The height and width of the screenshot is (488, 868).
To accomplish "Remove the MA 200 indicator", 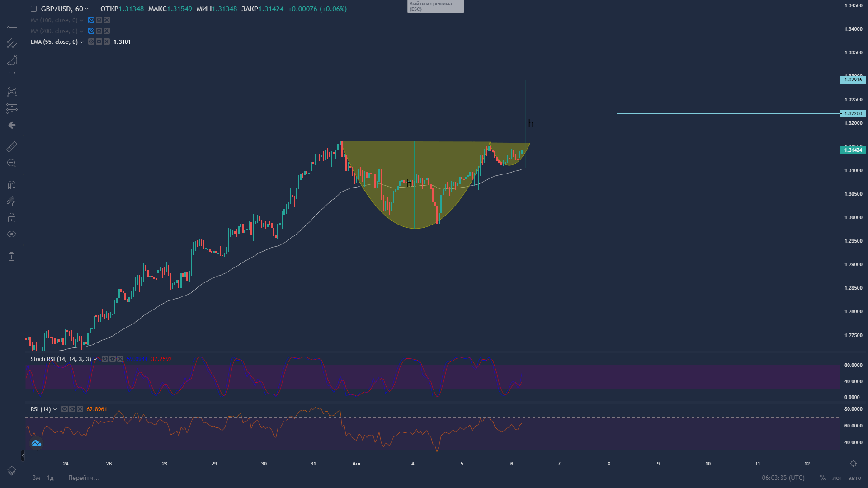I will pos(107,31).
